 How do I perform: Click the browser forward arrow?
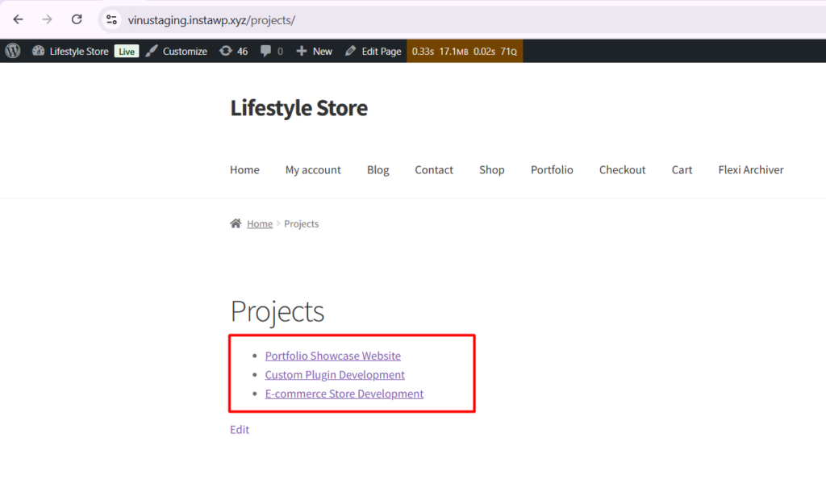[x=48, y=19]
